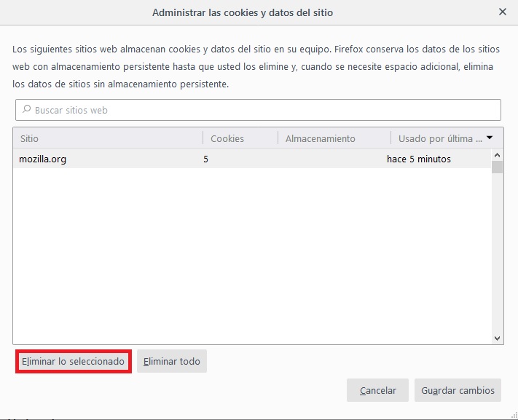
Task: Click the search magnifier icon
Action: coord(26,109)
